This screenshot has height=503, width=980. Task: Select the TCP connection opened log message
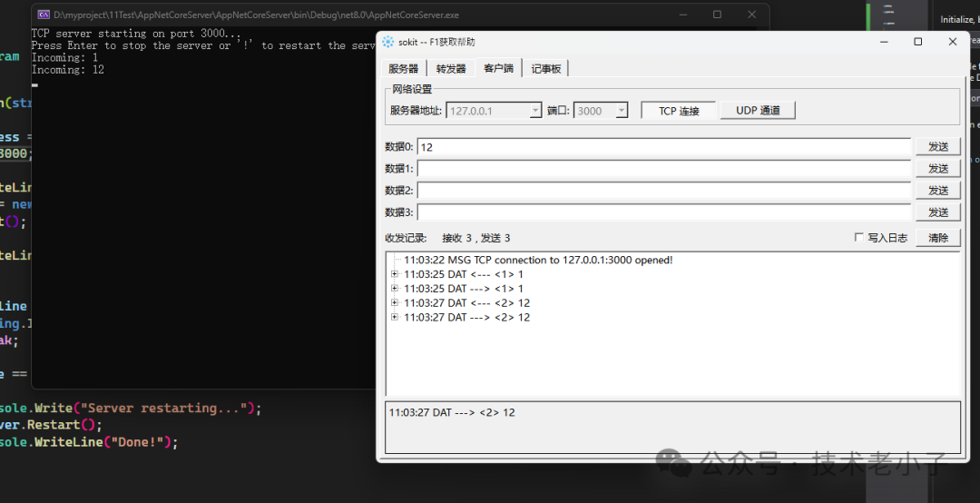coord(538,260)
